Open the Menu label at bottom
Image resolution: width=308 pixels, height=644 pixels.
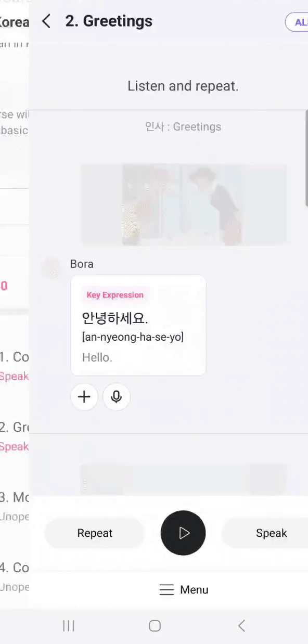coord(194,590)
